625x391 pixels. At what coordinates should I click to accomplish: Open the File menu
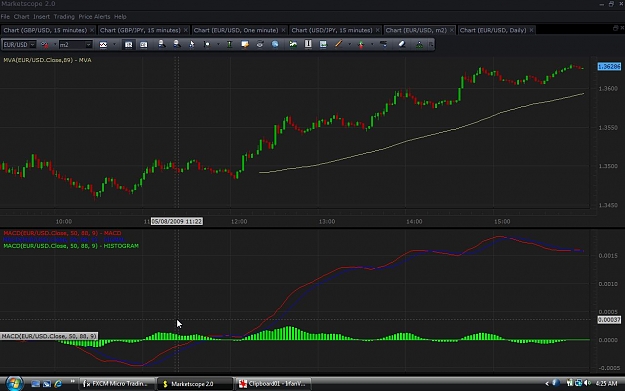click(x=5, y=17)
